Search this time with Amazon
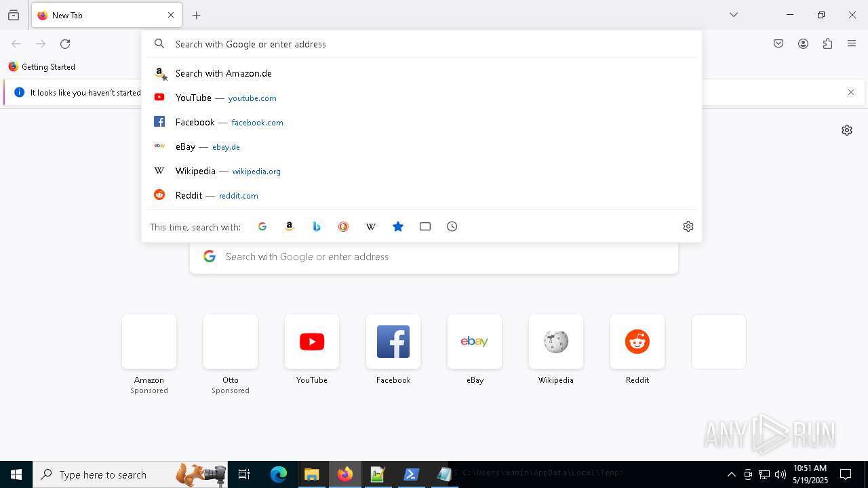 tap(290, 226)
